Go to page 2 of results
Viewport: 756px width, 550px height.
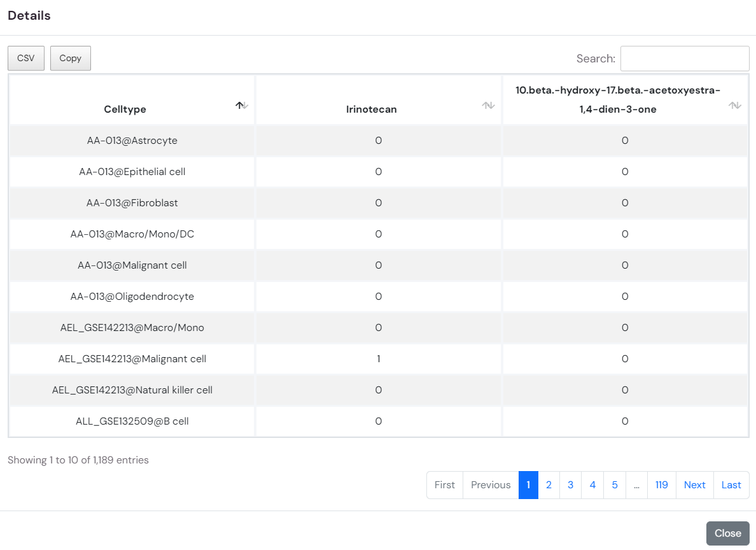[x=549, y=485]
